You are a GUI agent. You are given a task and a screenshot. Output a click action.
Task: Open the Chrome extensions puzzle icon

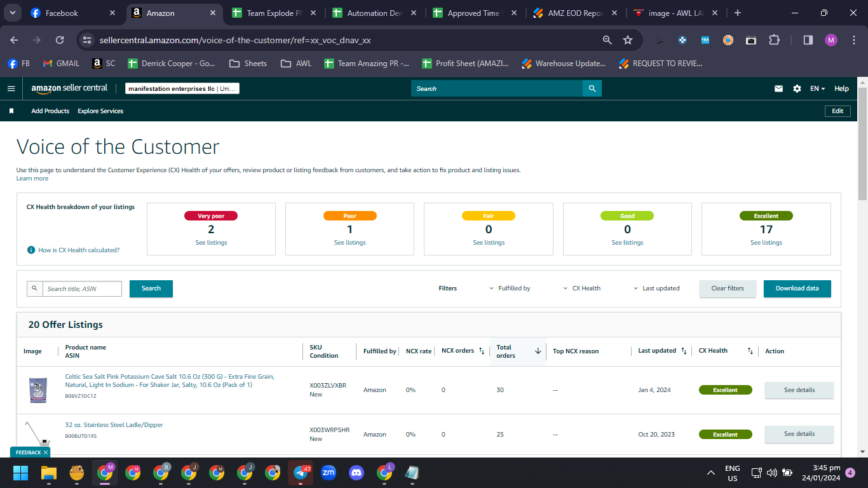[x=774, y=40]
